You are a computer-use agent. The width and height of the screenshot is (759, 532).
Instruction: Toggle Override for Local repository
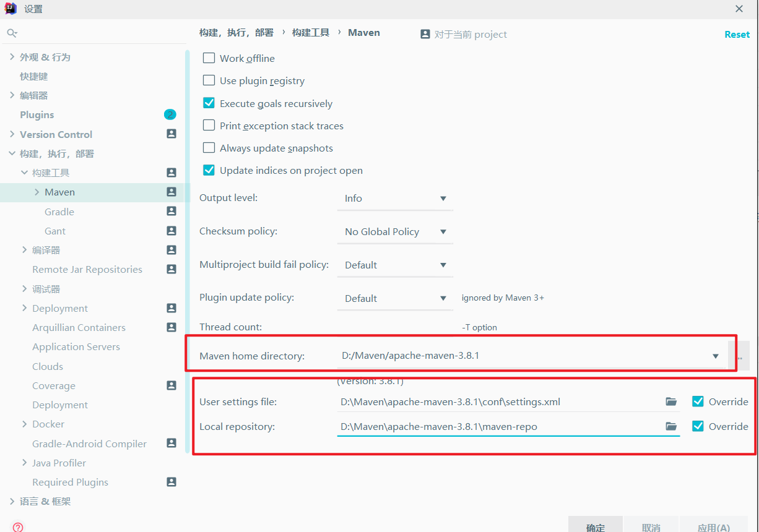(x=698, y=426)
